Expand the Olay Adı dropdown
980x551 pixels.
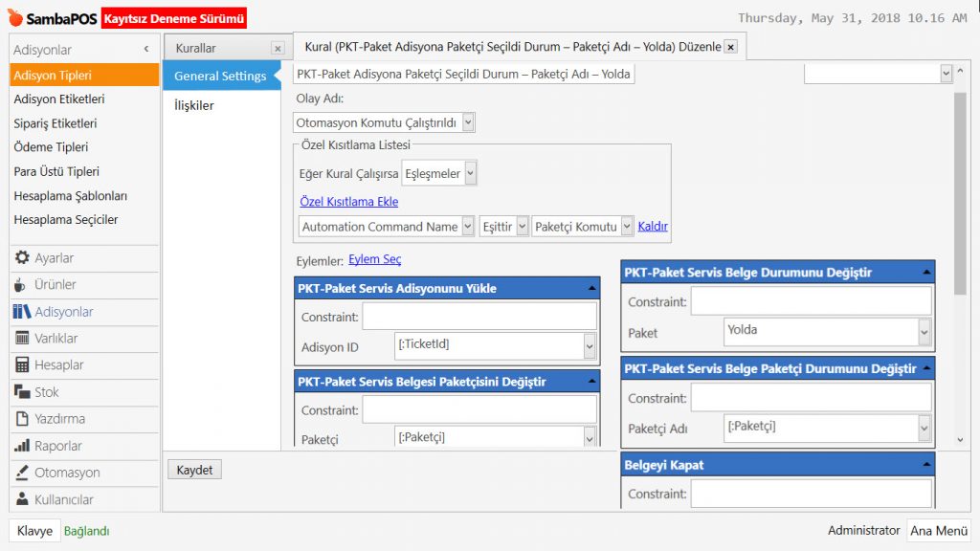point(467,122)
